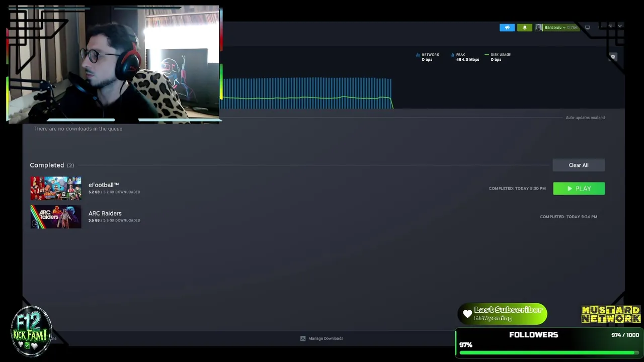644x362 pixels.
Task: Click the eFootball 5.2 GB downloaded size
Action: (114, 192)
